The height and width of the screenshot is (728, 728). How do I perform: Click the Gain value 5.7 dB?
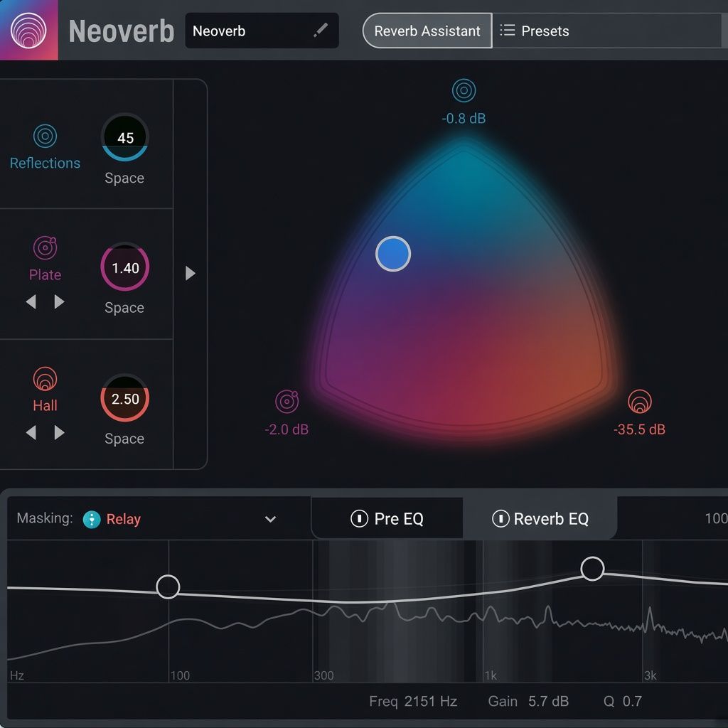(x=548, y=701)
